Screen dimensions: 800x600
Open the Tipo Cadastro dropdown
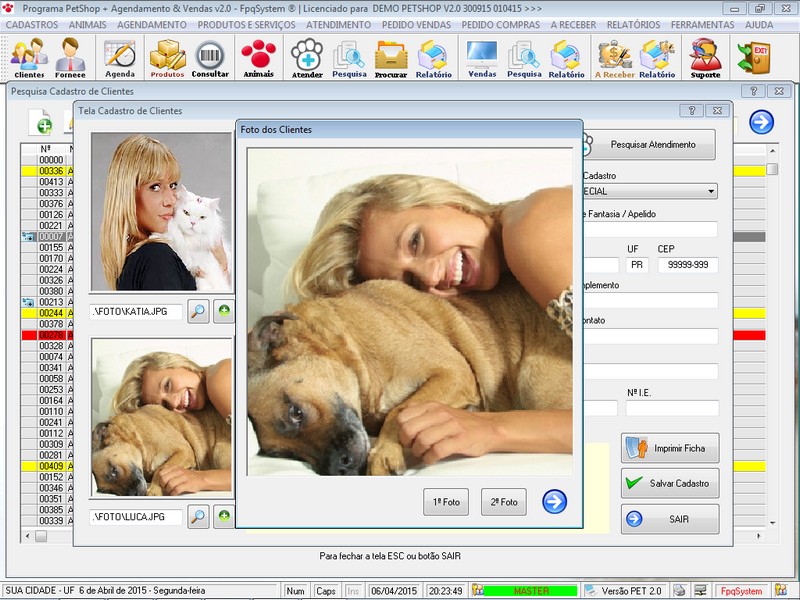[710, 191]
